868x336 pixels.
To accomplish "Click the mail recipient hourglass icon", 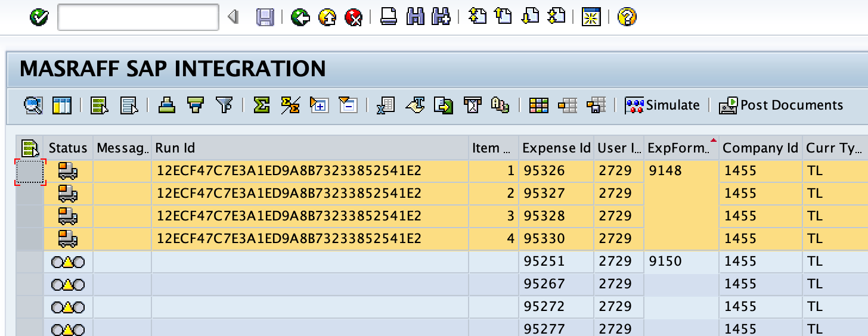I will [472, 105].
